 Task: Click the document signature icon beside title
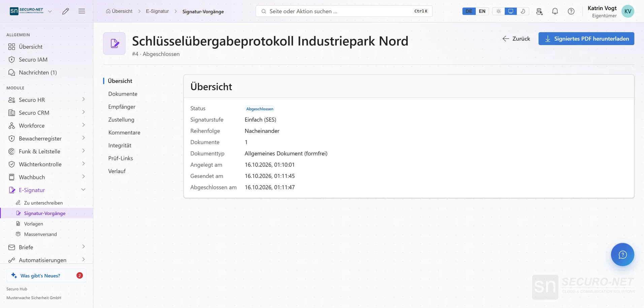coord(115,43)
